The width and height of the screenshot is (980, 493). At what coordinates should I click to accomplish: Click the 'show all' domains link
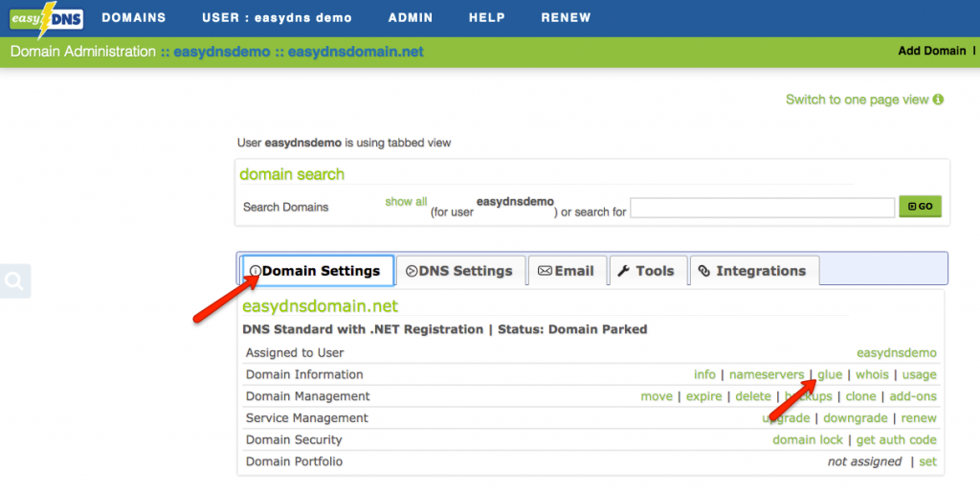point(406,202)
